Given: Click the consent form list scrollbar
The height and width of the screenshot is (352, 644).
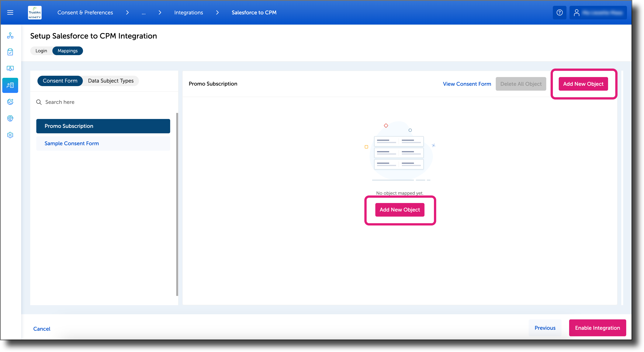Looking at the screenshot, I should (x=177, y=204).
